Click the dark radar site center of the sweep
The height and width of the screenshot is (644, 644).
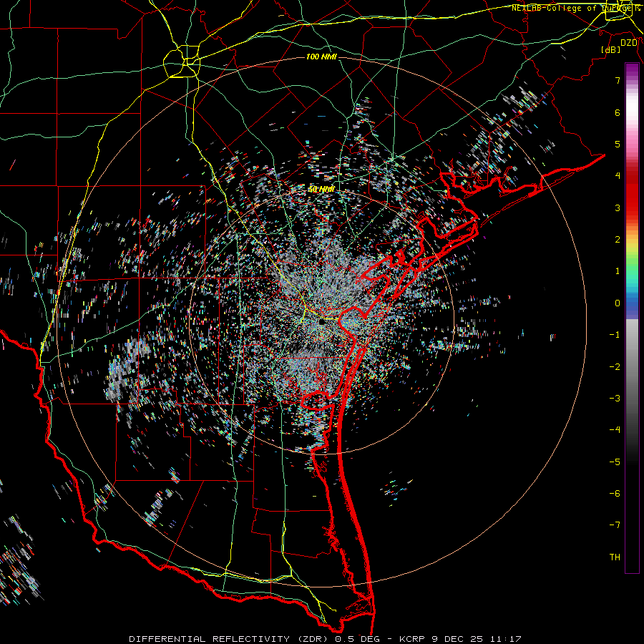[321, 321]
